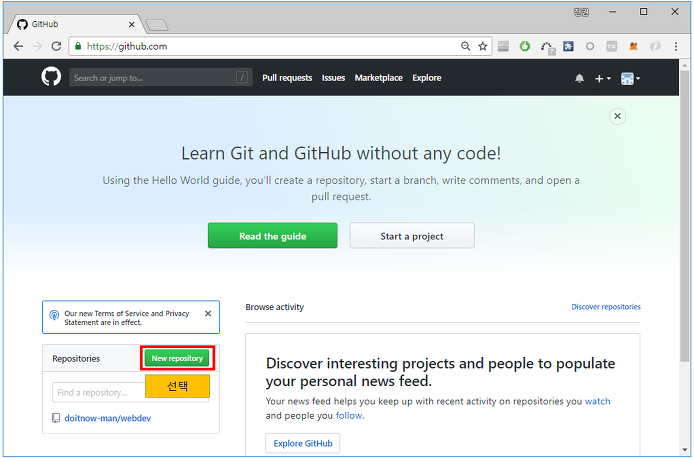This screenshot has height=458, width=694.
Task: Click Read the guide button
Action: (273, 235)
